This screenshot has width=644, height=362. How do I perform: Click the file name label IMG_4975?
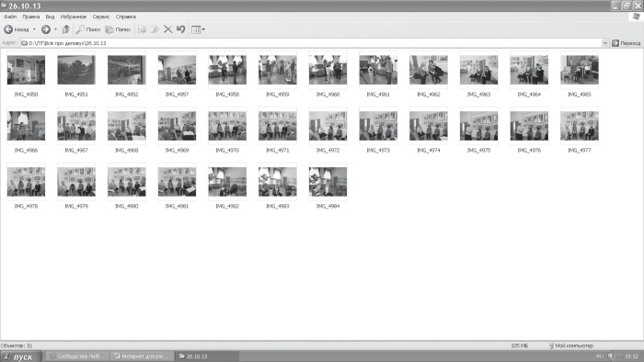pos(479,151)
